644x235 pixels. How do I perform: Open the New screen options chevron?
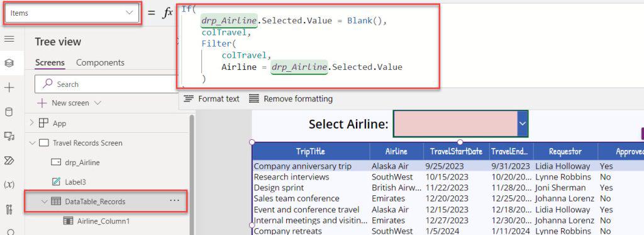[97, 103]
